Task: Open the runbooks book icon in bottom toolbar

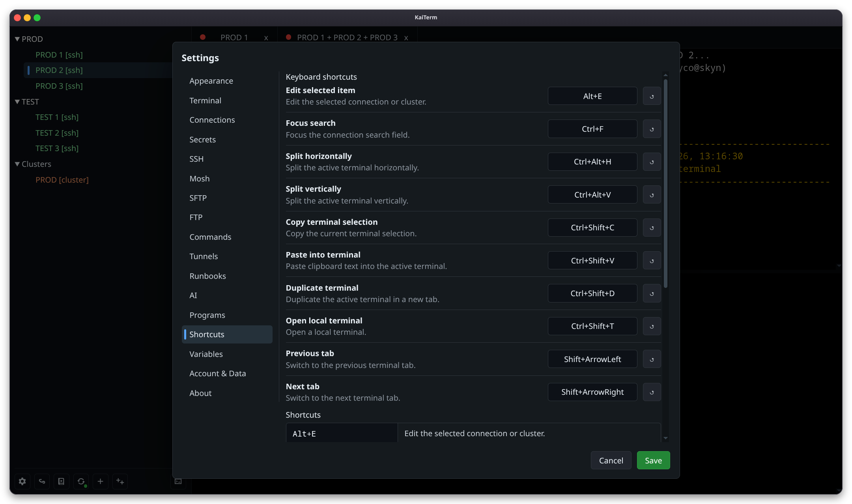Action: click(x=61, y=481)
